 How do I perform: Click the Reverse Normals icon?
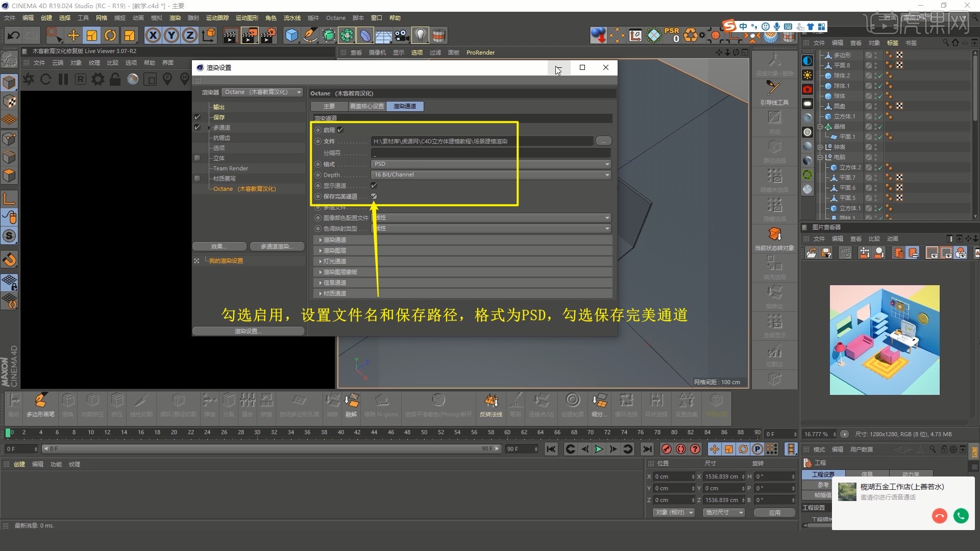pyautogui.click(x=491, y=405)
